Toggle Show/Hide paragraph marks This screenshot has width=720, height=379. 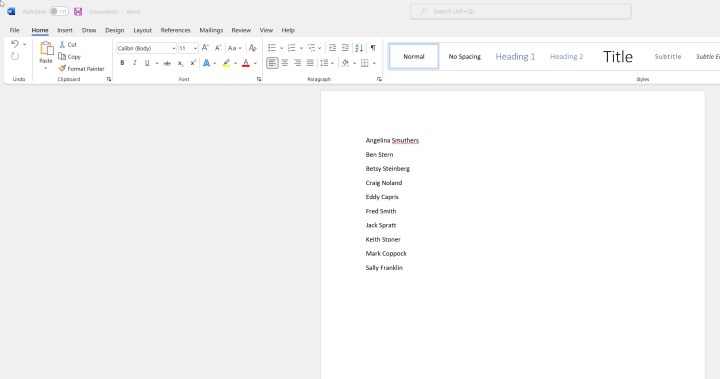pyautogui.click(x=373, y=48)
